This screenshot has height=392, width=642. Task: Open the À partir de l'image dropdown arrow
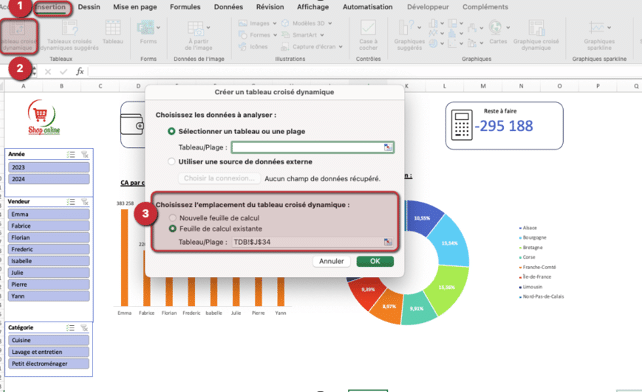208,27
